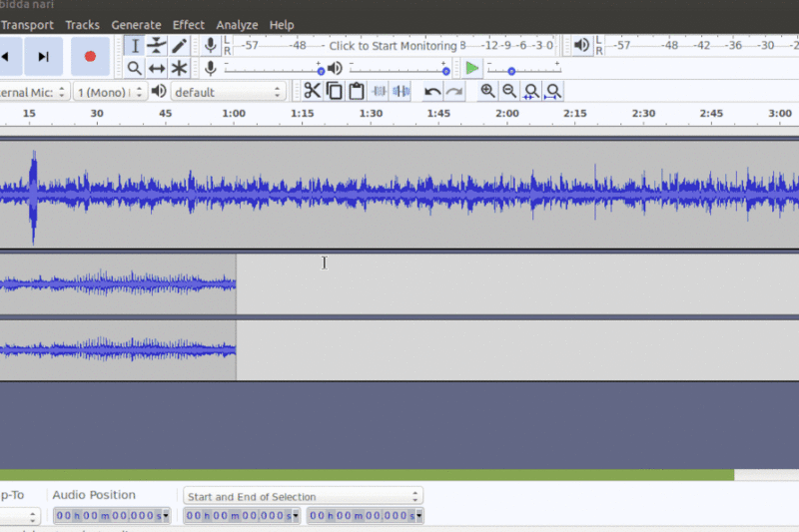Click Fit Project to width icon
Screen dimensions: 799x532
tap(553, 91)
